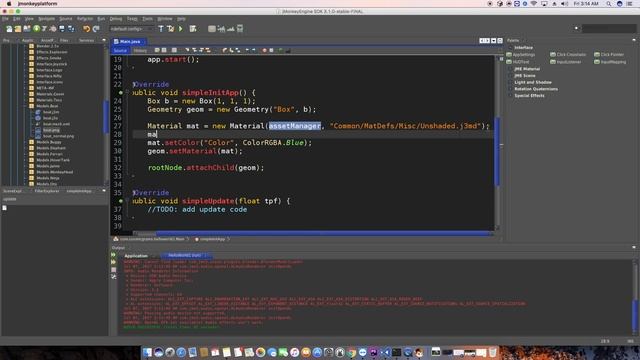Image resolution: width=640 pixels, height=360 pixels.
Task: Select the META-INF folder
Action: (45, 88)
